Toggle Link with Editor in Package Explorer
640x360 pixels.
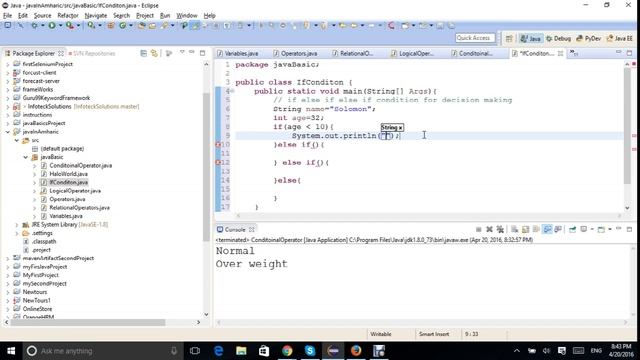154,53
